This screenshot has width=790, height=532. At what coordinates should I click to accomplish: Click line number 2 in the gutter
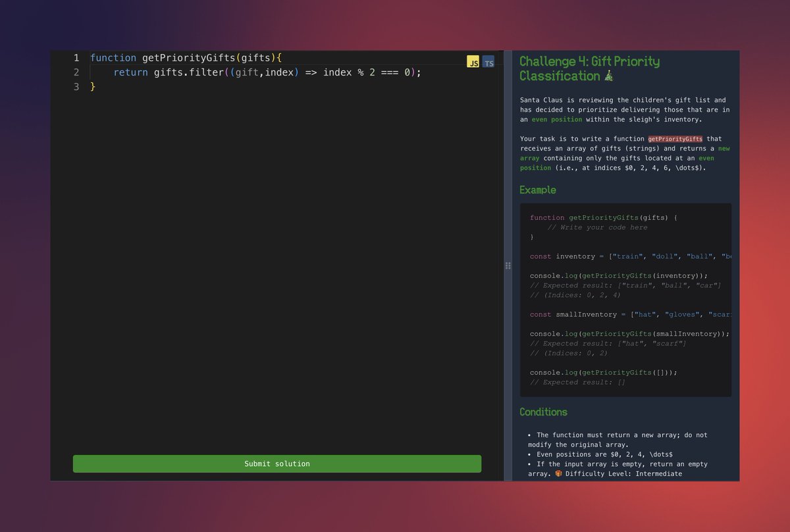point(76,72)
